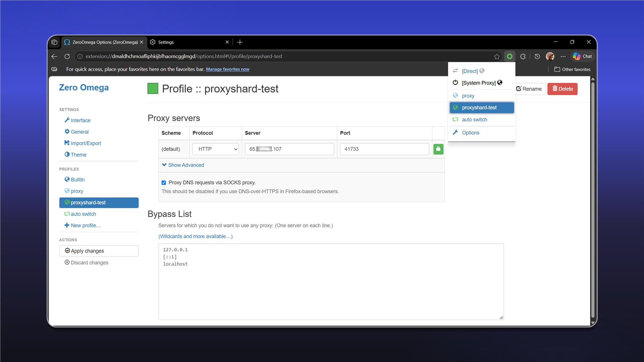Image resolution: width=644 pixels, height=362 pixels.
Task: Expand Show Advanced proxy settings
Action: tap(183, 165)
